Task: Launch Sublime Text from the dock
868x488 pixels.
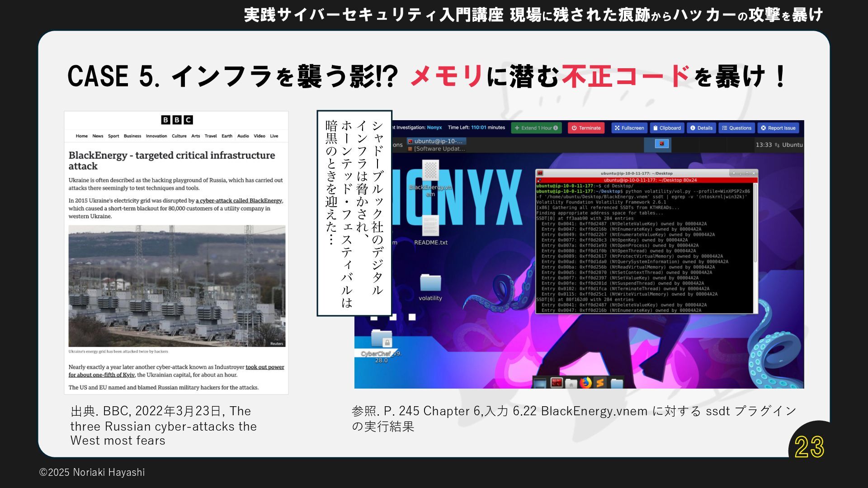Action: pyautogui.click(x=600, y=383)
